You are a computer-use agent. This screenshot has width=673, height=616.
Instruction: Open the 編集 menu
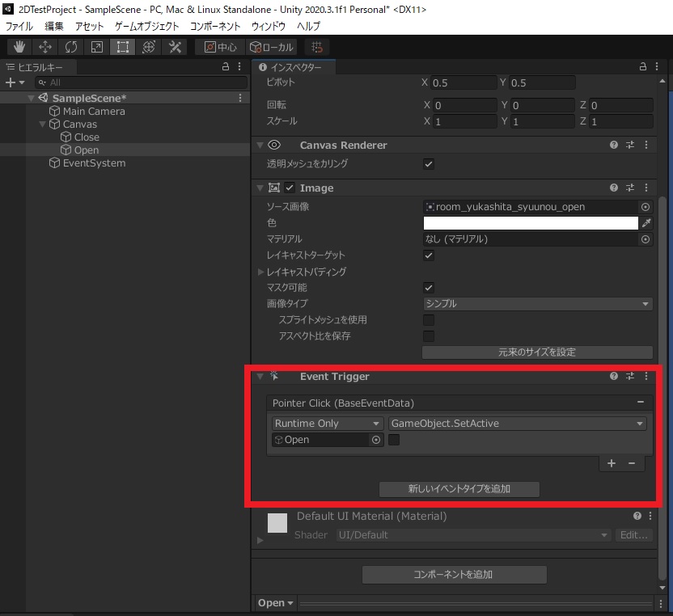coord(54,26)
